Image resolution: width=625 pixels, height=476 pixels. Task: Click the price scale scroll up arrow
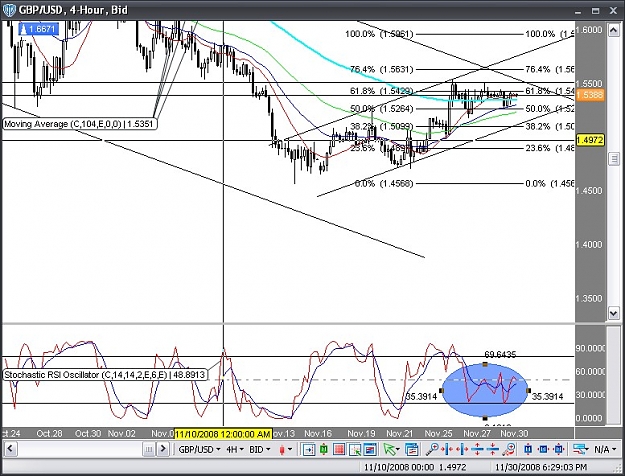613,30
